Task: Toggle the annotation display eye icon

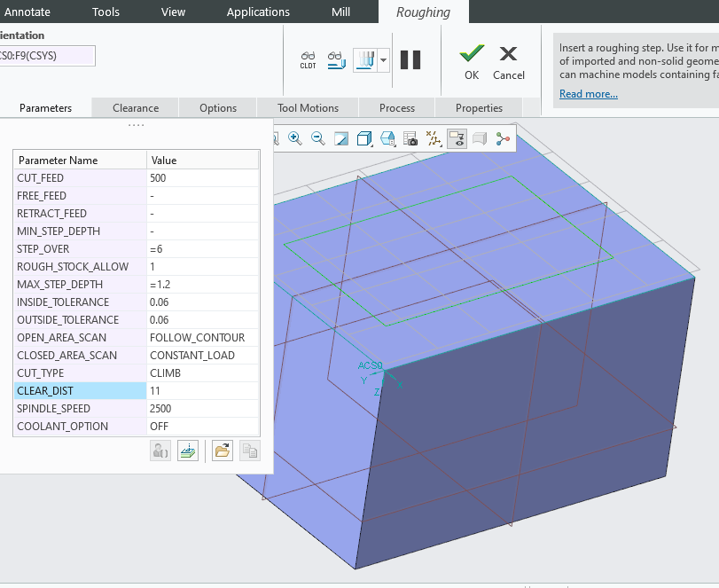Action: point(457,138)
